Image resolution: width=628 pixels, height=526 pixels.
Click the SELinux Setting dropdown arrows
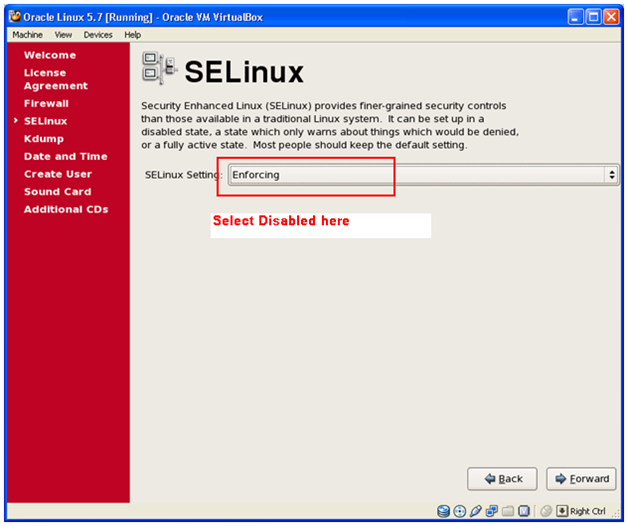tap(612, 175)
